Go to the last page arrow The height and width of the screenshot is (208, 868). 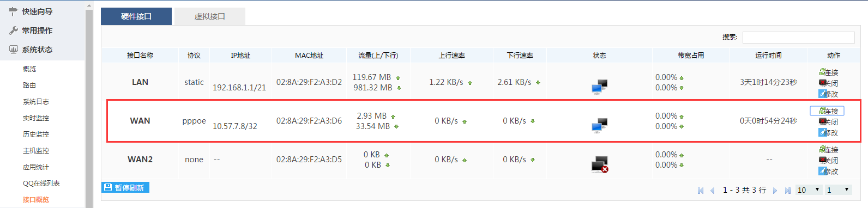[788, 191]
